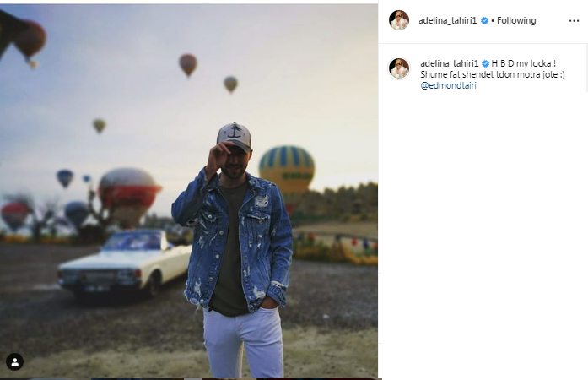
Task: Click the yellow and blue striped balloon
Action: pyautogui.click(x=287, y=167)
